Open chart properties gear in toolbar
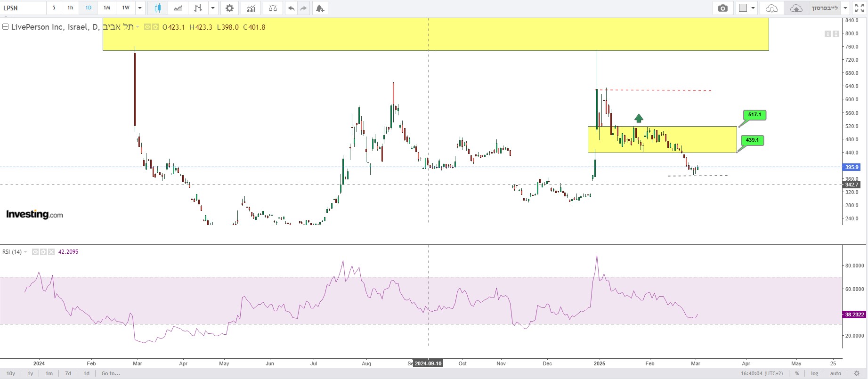 229,8
